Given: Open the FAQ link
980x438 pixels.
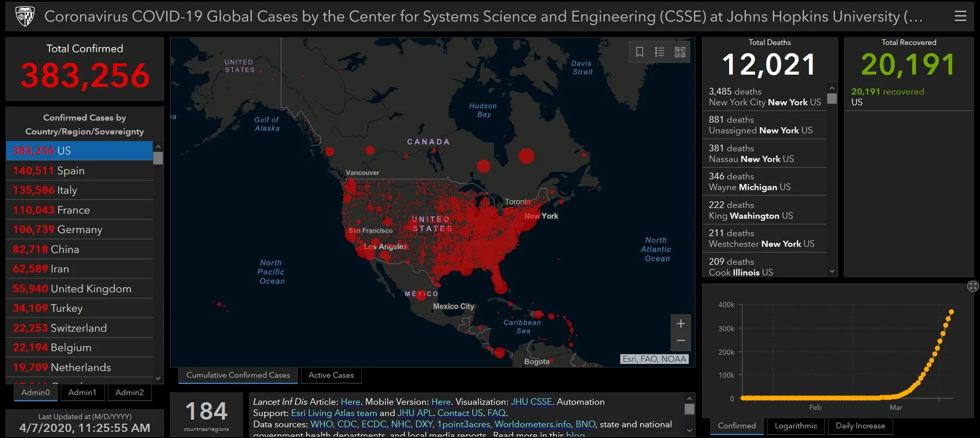Looking at the screenshot, I should pos(496,413).
